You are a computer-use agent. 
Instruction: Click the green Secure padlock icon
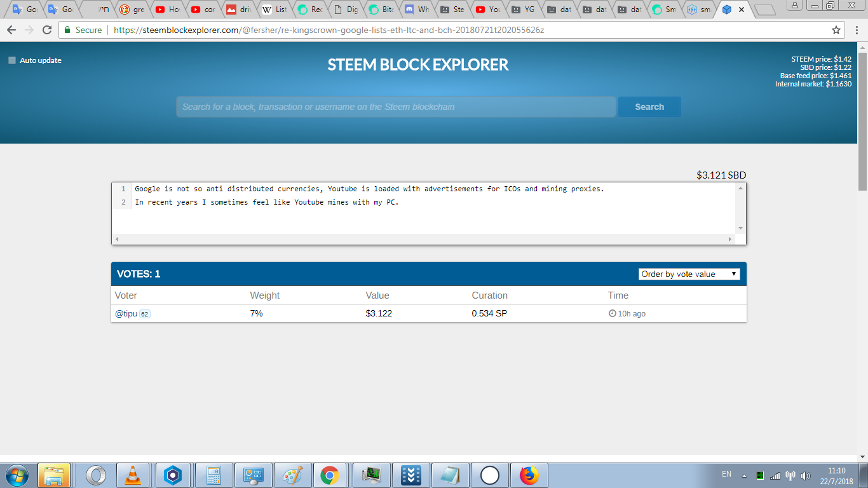pyautogui.click(x=67, y=30)
